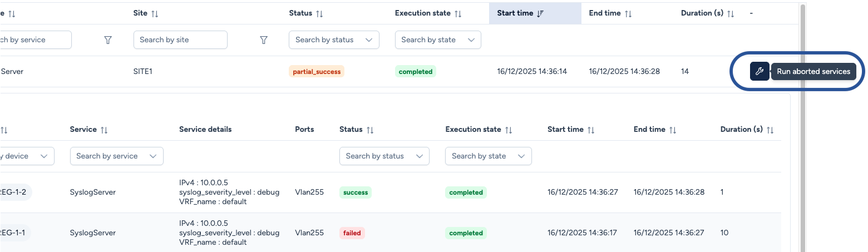
Task: Expand nested Search by service dropdown
Action: click(x=116, y=156)
